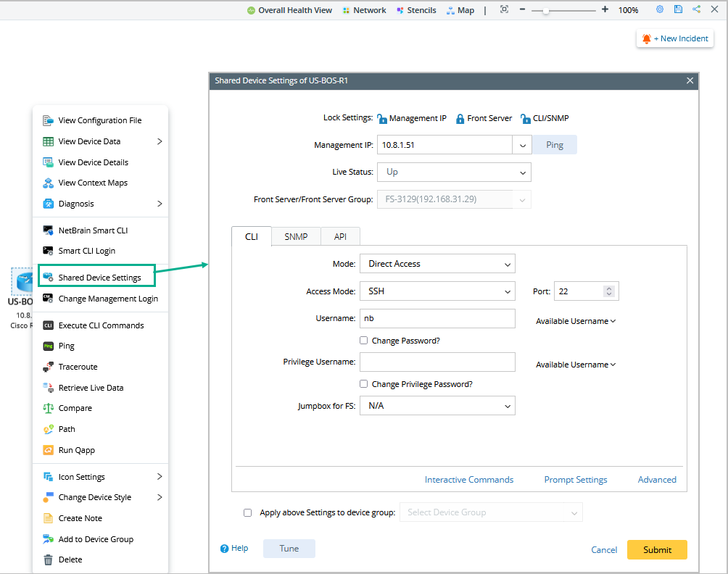Screen dimensions: 728x574
Task: Check the Change Privilege Password? checkbox
Action: [x=363, y=384]
